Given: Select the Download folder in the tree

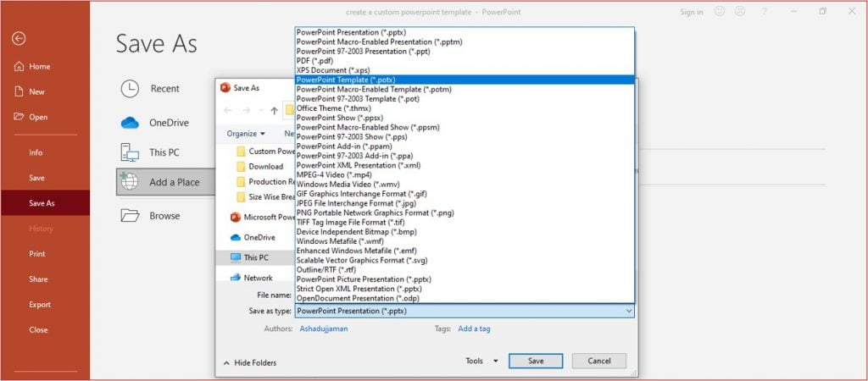Looking at the screenshot, I should (259, 167).
